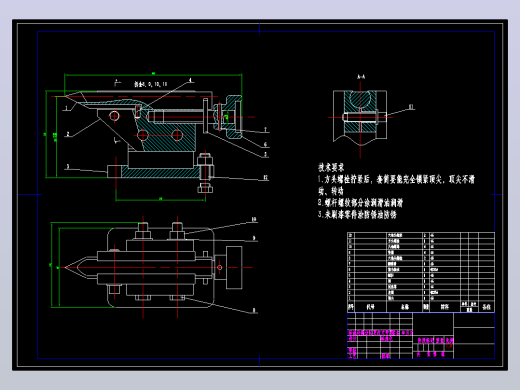This screenshot has width=520, height=390.
Task: Click the 序号 column header in the parts list
Action: click(350, 307)
